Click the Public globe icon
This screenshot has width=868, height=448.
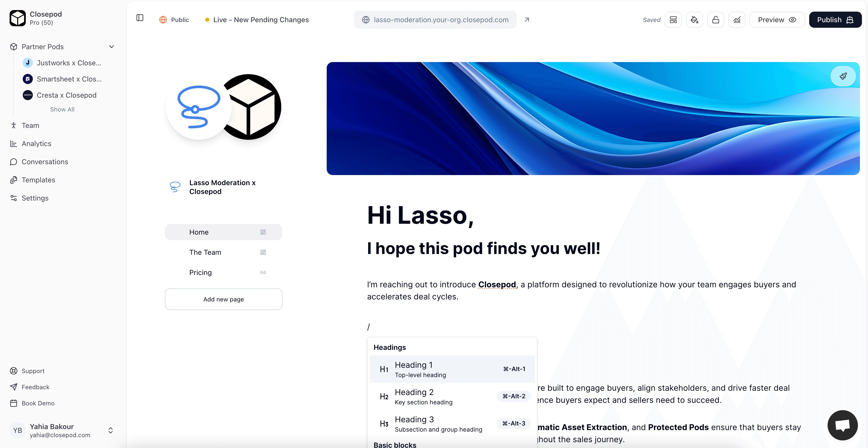[163, 20]
